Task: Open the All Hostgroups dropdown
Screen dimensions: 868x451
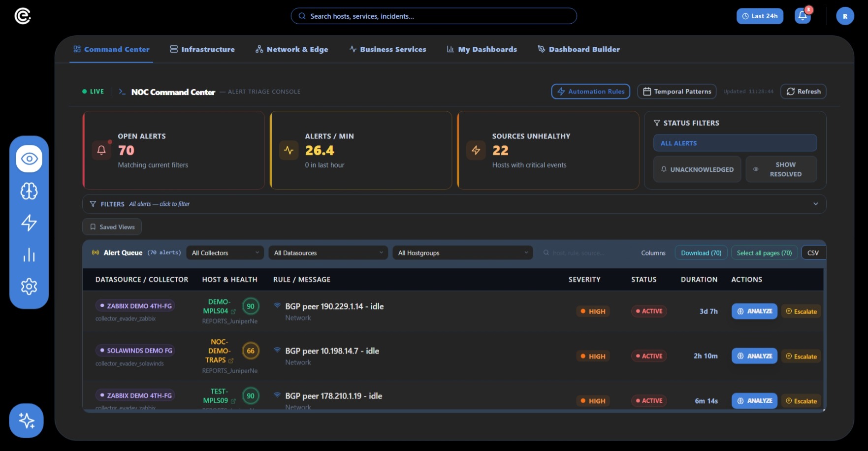Action: pyautogui.click(x=463, y=253)
